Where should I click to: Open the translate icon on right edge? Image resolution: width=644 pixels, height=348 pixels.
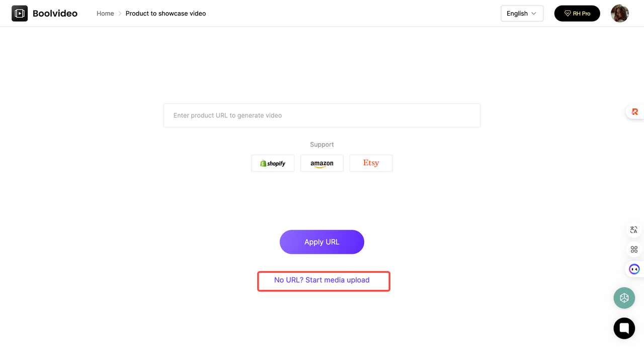634,230
